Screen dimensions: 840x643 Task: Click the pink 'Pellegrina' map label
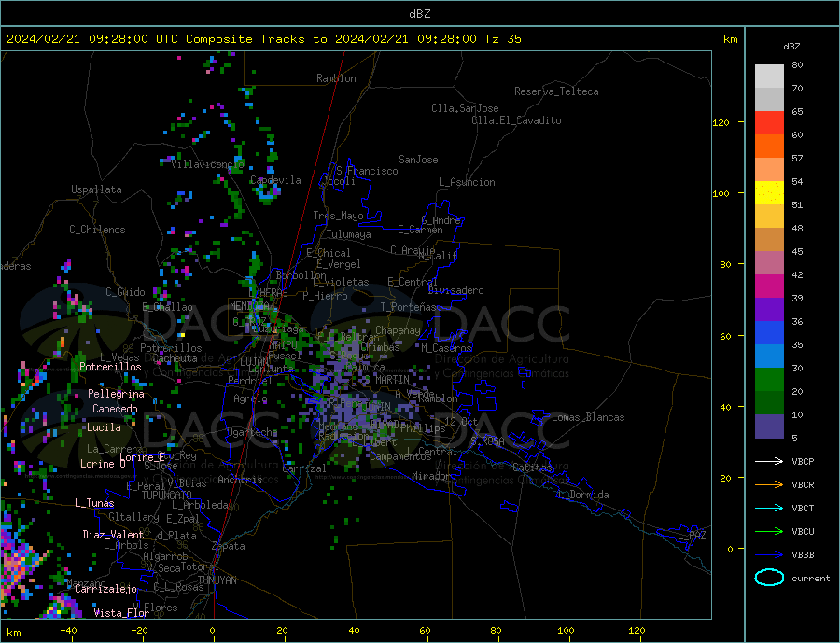[116, 394]
